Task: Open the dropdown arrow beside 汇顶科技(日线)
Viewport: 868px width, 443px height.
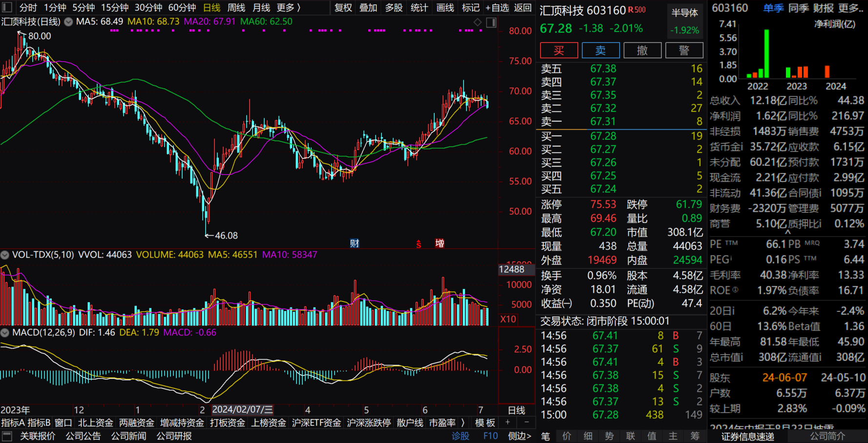Action: pos(68,22)
